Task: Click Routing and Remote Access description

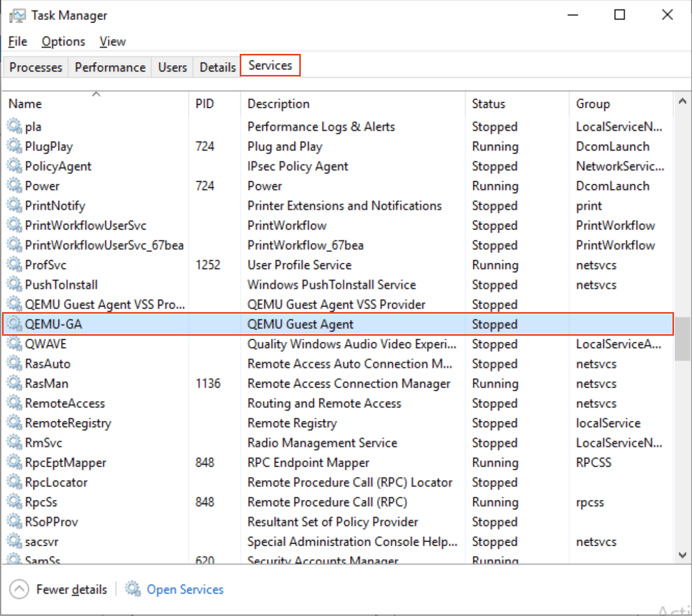Action: pos(324,403)
